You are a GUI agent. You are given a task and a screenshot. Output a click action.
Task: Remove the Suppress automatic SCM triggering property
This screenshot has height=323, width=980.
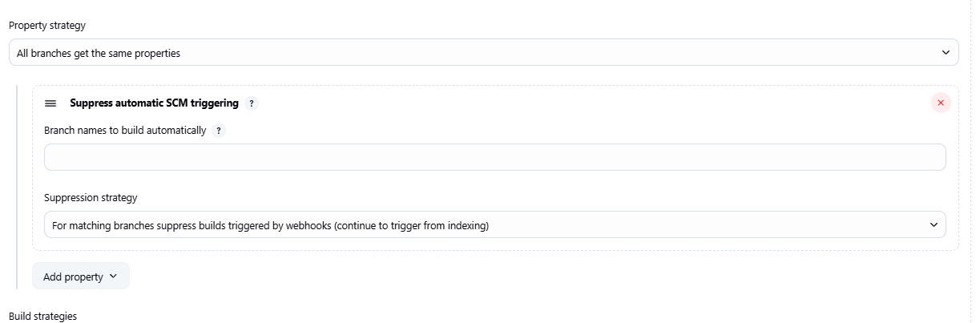[941, 103]
